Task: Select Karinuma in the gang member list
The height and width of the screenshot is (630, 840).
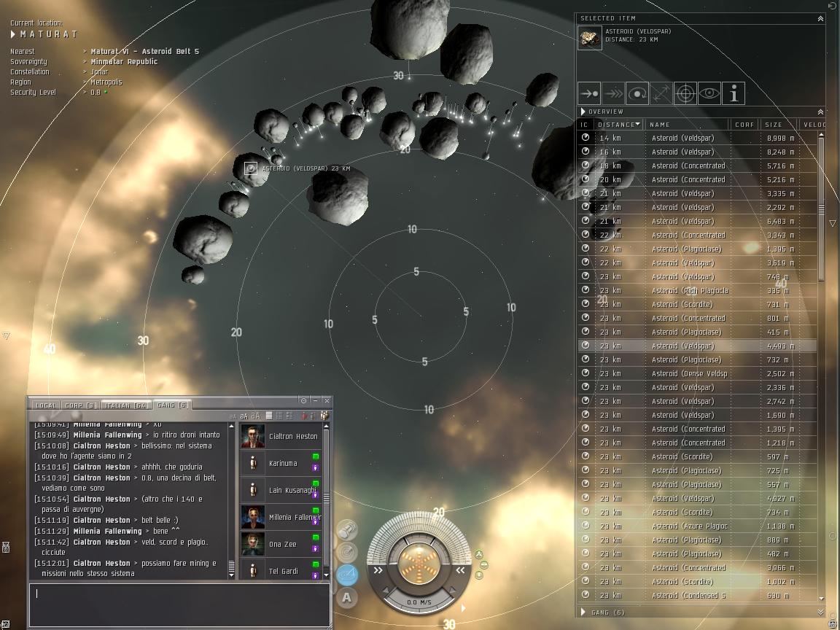Action: 281,463
